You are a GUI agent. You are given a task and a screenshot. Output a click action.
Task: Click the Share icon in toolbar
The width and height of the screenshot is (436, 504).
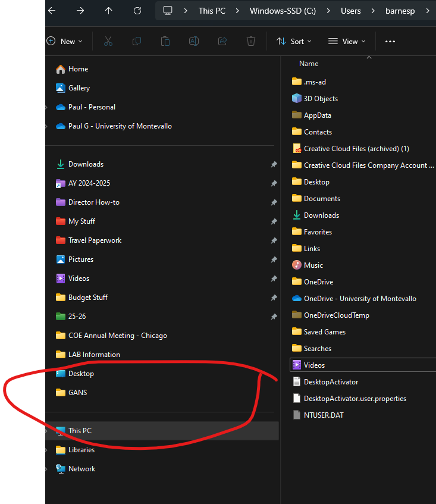(x=222, y=41)
